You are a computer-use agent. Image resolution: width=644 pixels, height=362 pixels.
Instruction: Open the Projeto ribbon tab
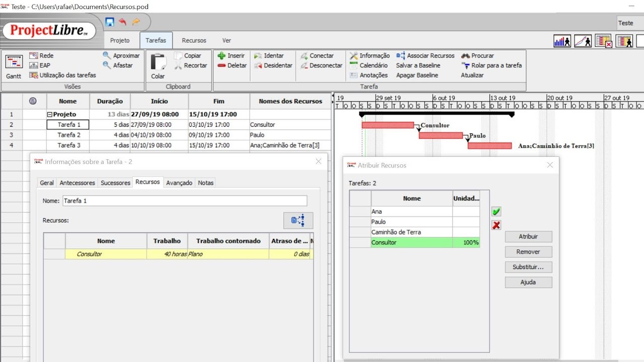tap(120, 40)
